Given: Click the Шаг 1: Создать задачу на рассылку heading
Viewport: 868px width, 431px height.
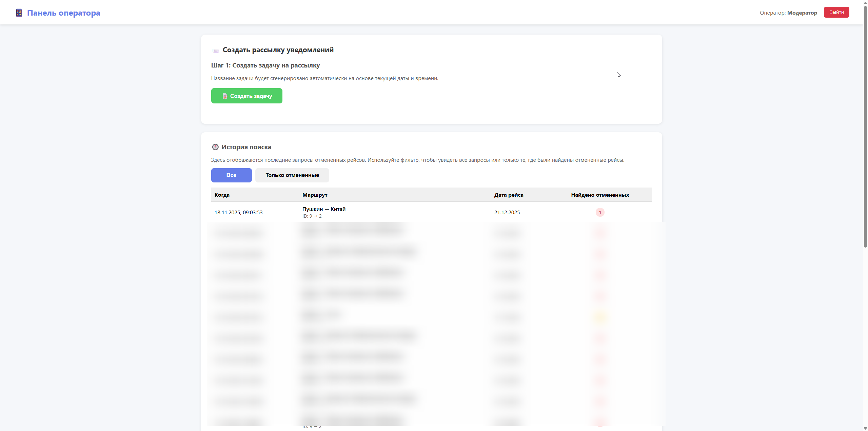Looking at the screenshot, I should (265, 65).
